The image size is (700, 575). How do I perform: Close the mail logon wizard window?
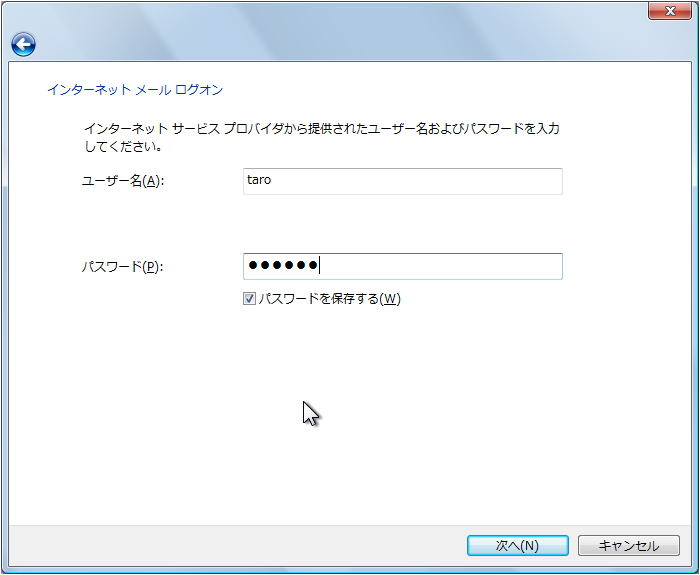670,11
